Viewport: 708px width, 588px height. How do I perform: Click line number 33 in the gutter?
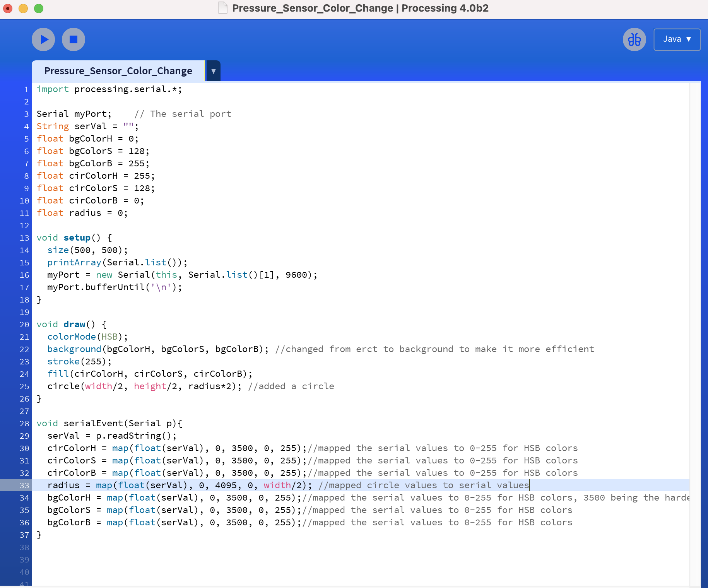24,485
